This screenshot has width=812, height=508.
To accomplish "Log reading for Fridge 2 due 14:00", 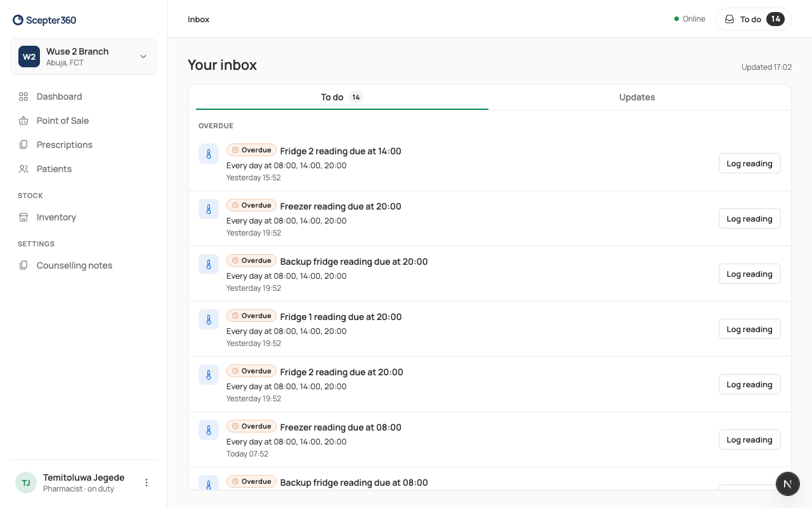I will click(x=749, y=163).
